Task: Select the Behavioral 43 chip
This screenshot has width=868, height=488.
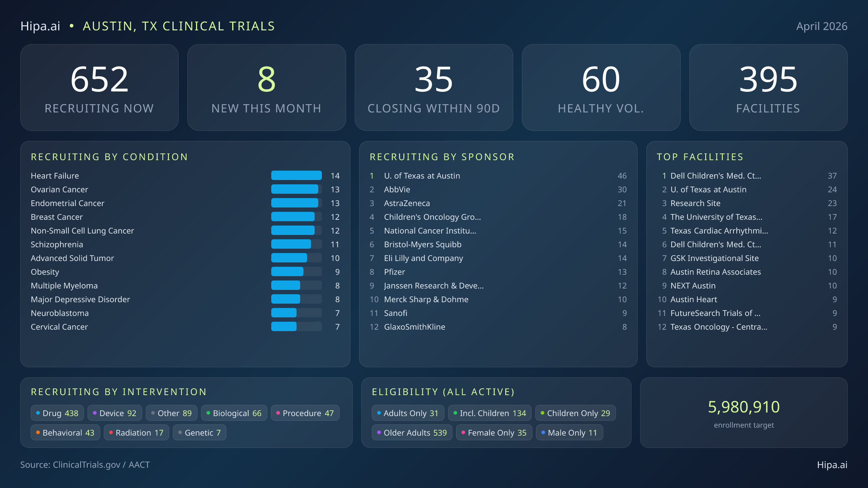Action: pyautogui.click(x=65, y=433)
